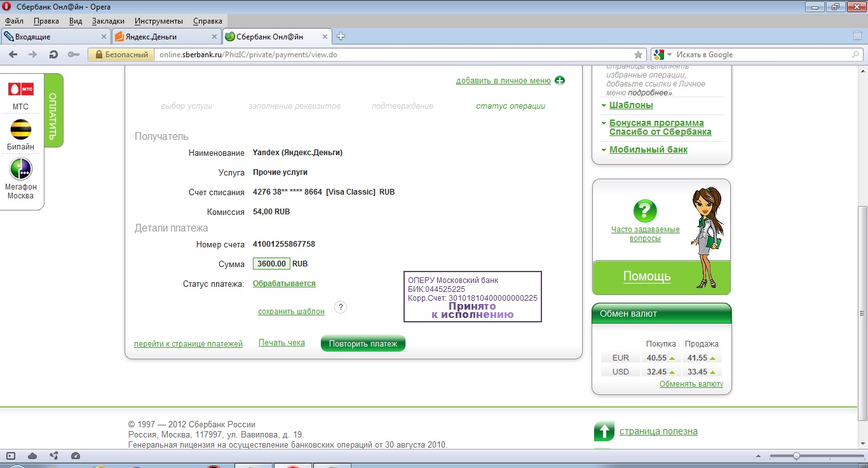Click the Печать чека link
Viewport: 868px width, 468px height.
[281, 343]
